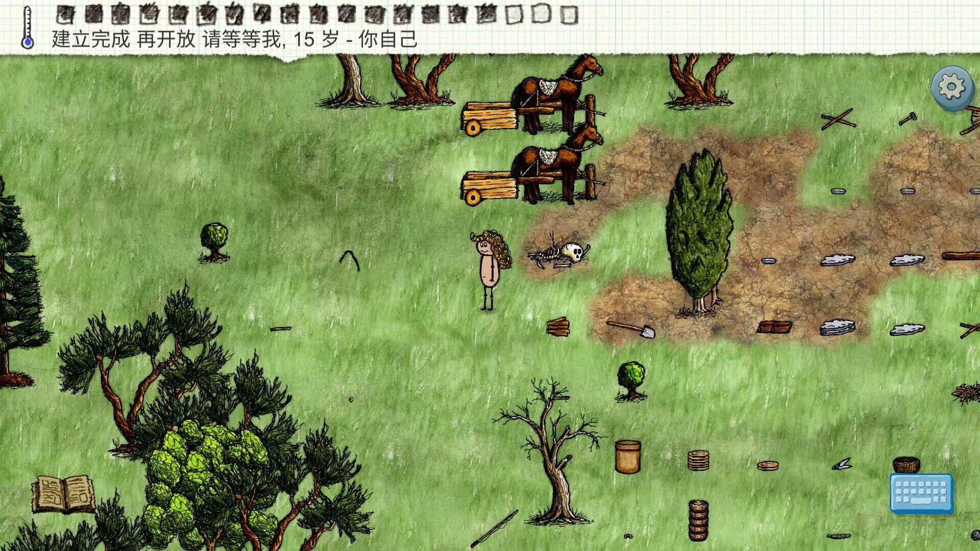Click the curly-haired player character
This screenshot has height=551, width=980.
tap(490, 269)
